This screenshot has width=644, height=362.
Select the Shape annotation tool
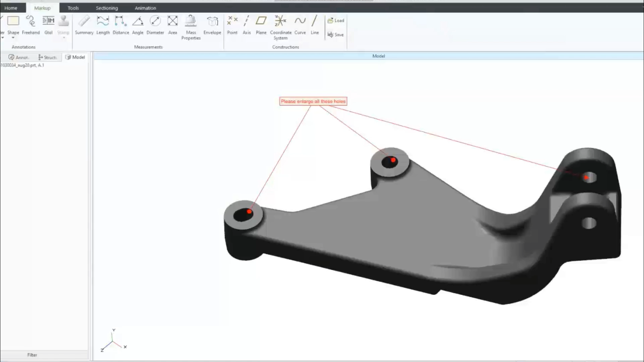click(x=13, y=25)
